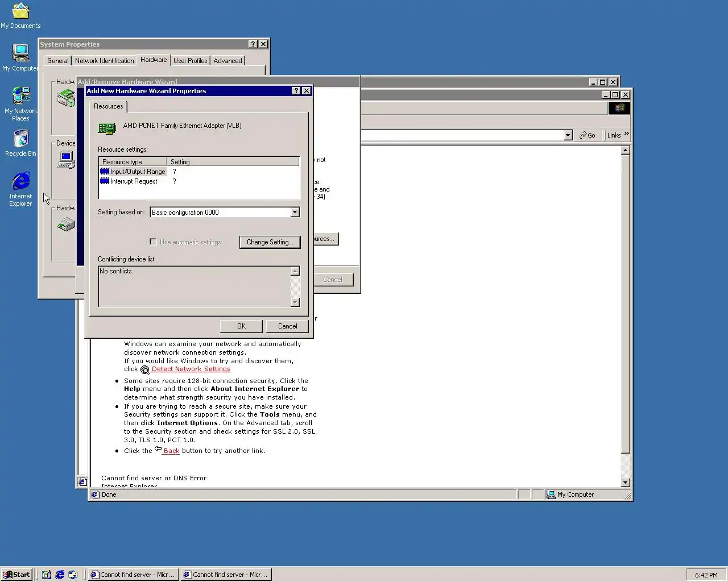This screenshot has height=582, width=728.
Task: Click the IE address bar field
Action: point(461,135)
